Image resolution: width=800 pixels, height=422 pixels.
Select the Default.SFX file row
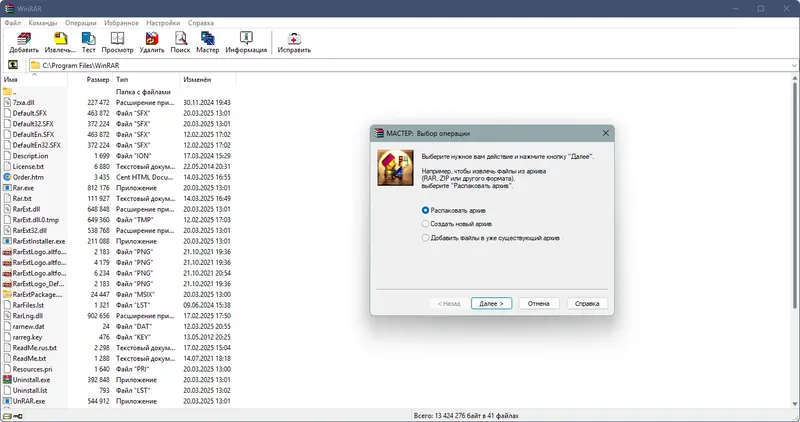pyautogui.click(x=117, y=113)
